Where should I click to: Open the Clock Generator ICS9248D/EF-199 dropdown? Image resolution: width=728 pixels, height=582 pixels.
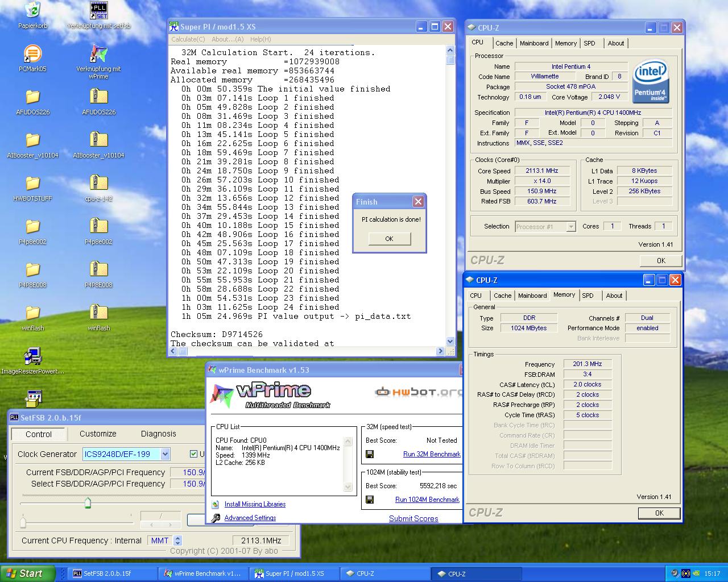[x=165, y=454]
